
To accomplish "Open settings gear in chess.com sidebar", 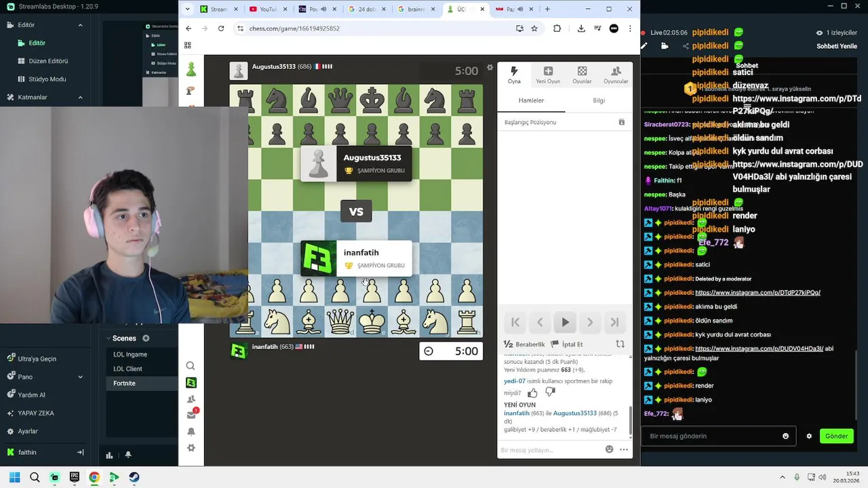I will [x=191, y=448].
